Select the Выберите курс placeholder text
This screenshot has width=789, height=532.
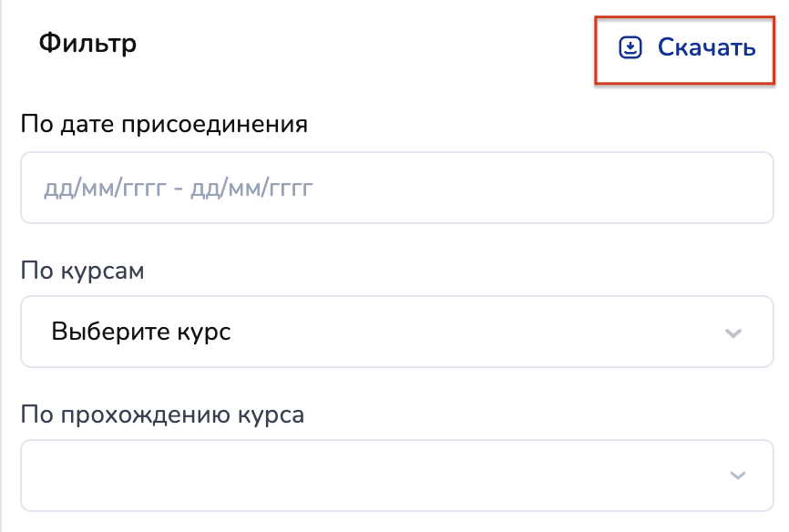[x=141, y=332]
